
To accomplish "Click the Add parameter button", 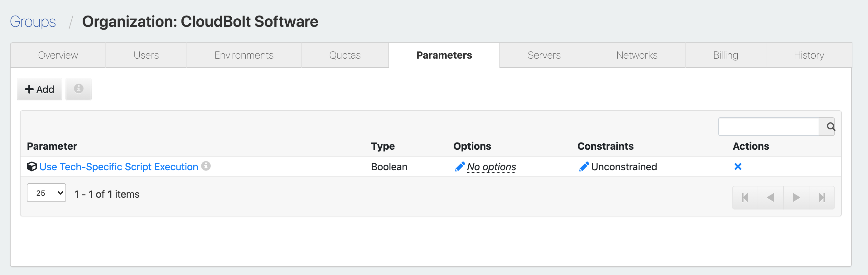I will [39, 89].
